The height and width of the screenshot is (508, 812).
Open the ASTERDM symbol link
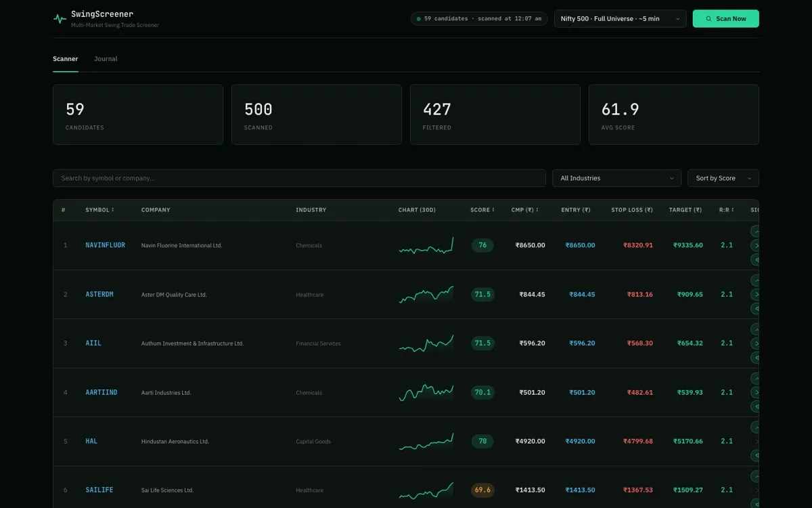pos(99,295)
